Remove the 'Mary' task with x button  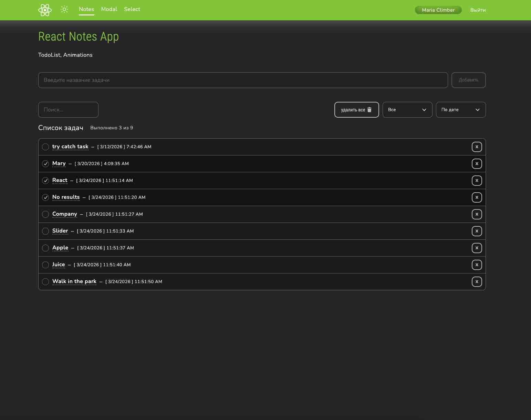477,164
